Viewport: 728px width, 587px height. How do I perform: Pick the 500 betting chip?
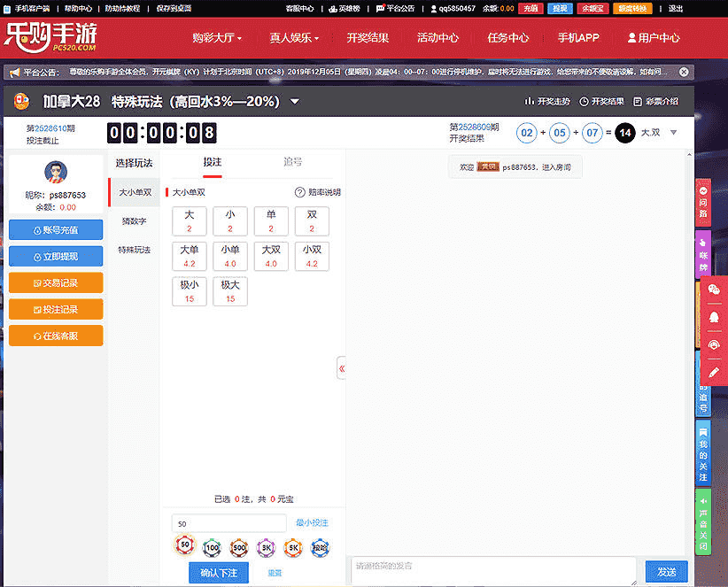point(238,547)
